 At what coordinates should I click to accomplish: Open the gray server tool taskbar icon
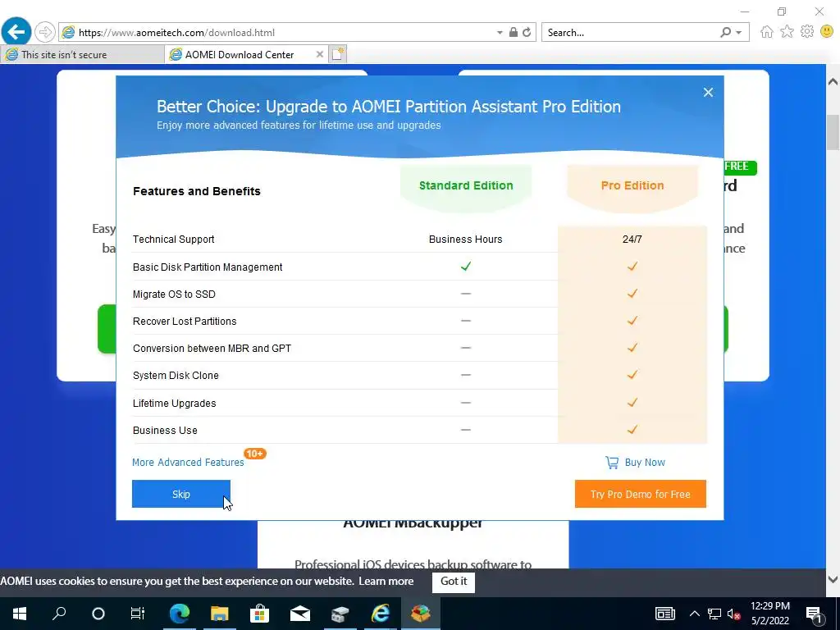pyautogui.click(x=340, y=614)
